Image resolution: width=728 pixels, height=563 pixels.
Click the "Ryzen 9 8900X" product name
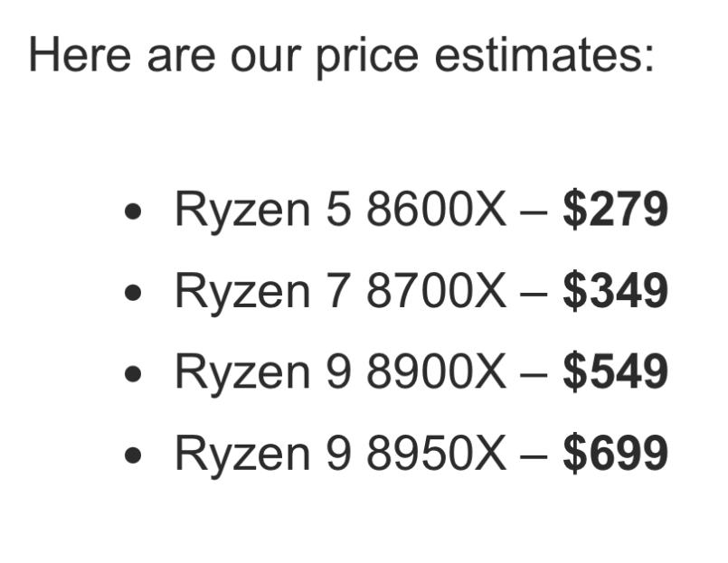click(340, 372)
